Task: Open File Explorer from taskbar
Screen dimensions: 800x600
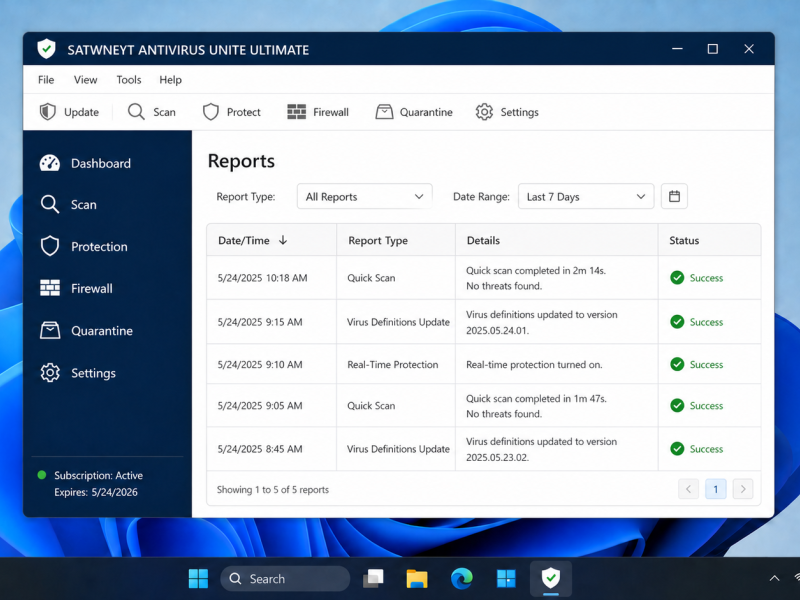Action: tap(417, 579)
